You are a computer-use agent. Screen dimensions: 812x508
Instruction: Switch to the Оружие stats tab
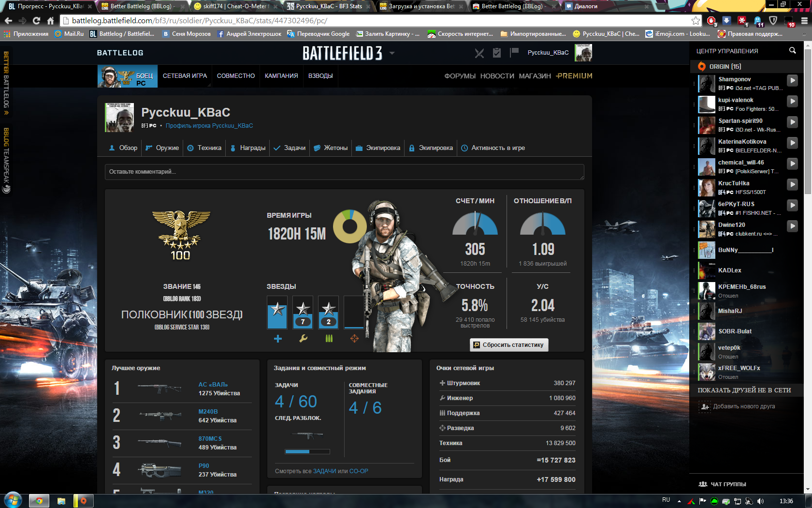coord(162,148)
